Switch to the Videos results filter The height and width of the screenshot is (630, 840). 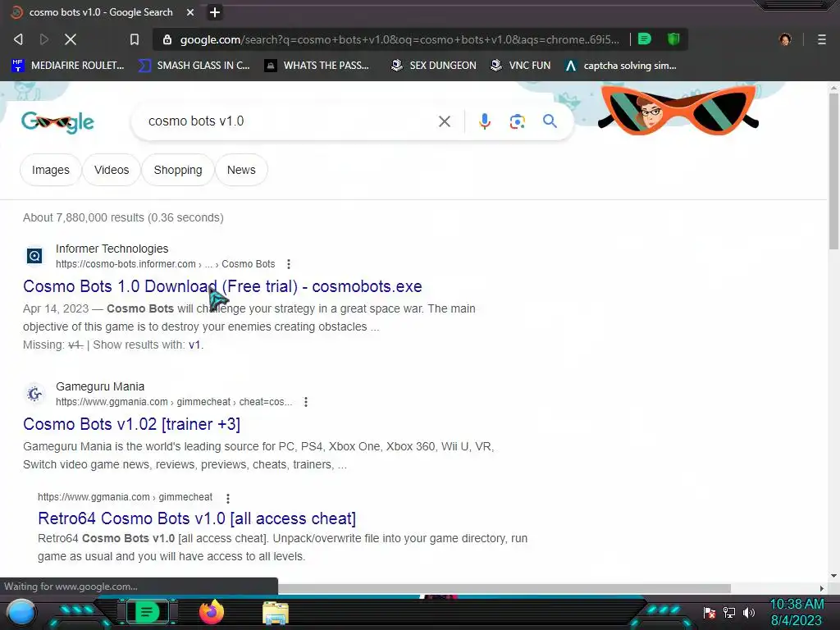click(112, 170)
